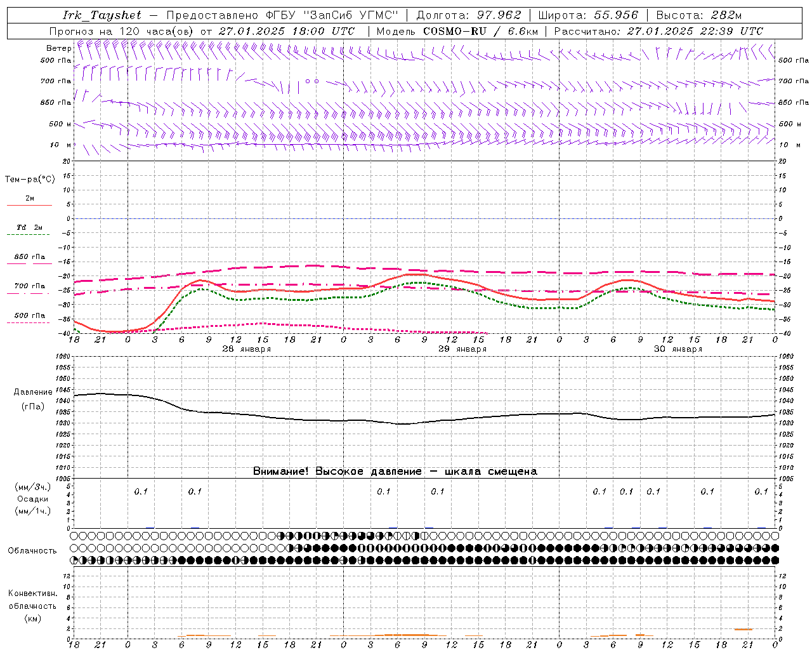The height and width of the screenshot is (650, 812).
Task: Click the two wind calm circles at 700 гПа
Action: 312,81
